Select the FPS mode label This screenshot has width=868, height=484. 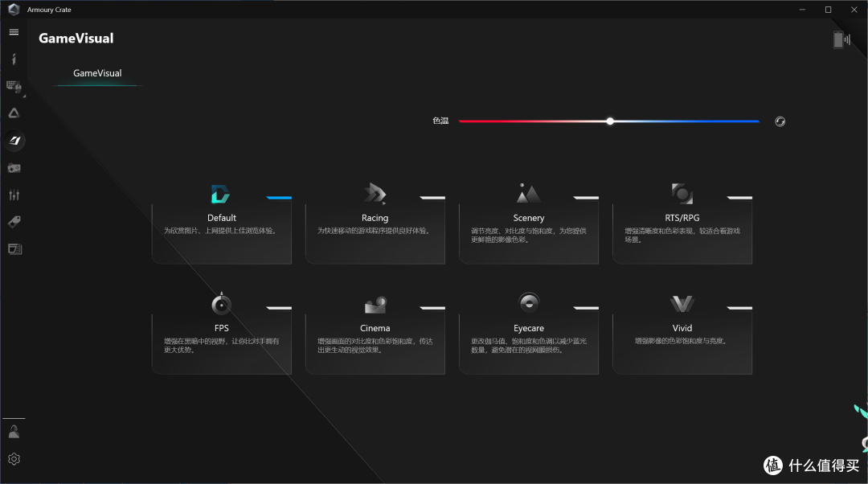222,328
